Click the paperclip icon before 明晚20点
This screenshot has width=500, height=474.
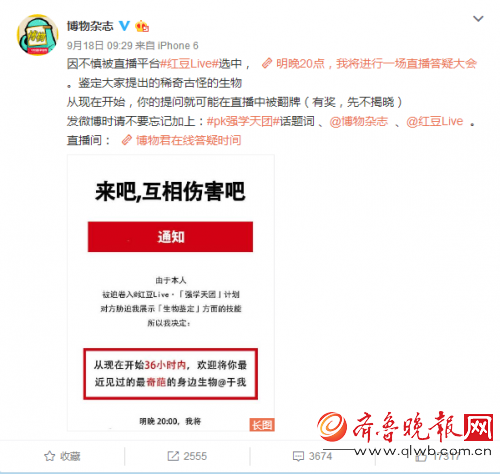pyautogui.click(x=267, y=63)
